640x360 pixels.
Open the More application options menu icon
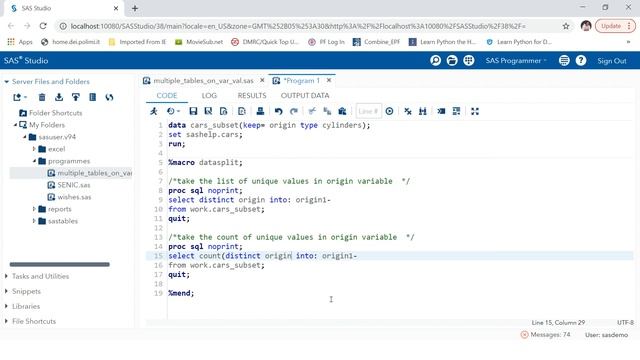tap(564, 60)
